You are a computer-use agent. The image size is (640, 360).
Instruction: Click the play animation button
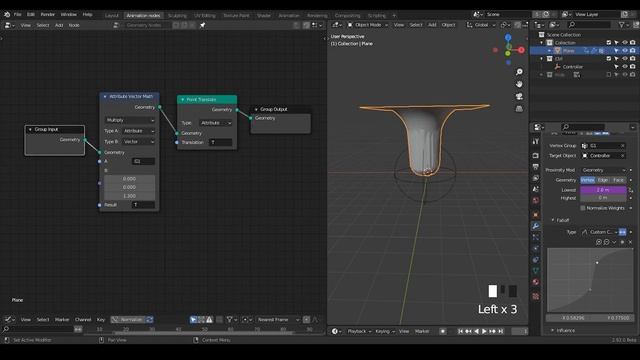point(484,331)
